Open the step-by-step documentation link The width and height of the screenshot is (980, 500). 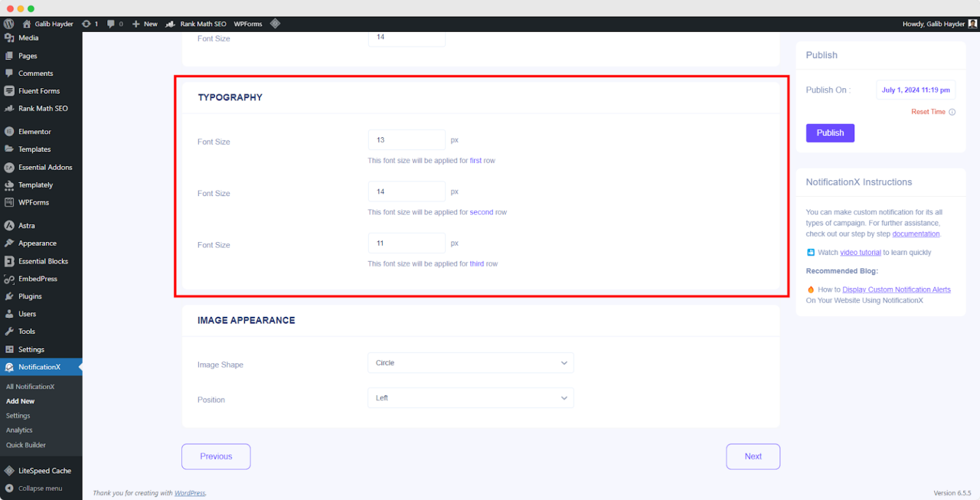pos(916,234)
